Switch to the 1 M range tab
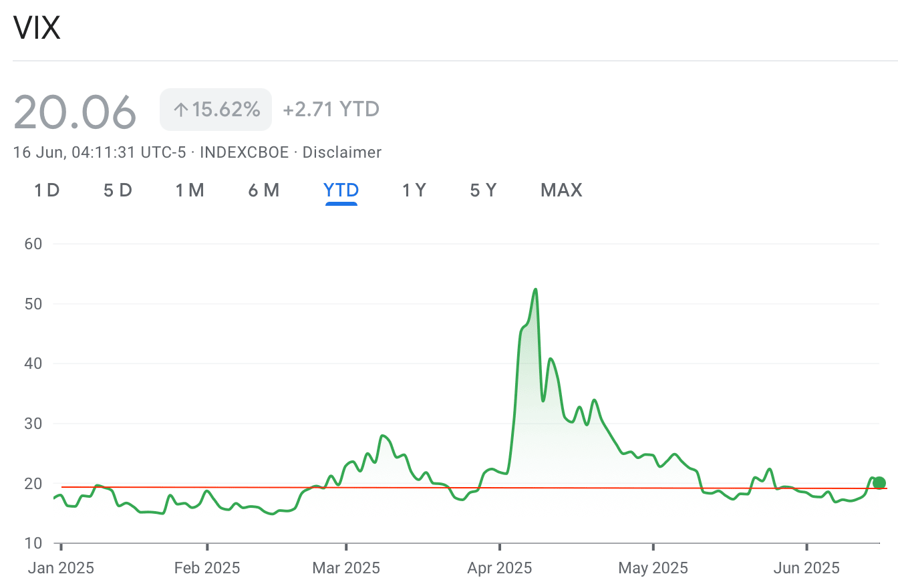The width and height of the screenshot is (898, 588). pyautogui.click(x=190, y=190)
